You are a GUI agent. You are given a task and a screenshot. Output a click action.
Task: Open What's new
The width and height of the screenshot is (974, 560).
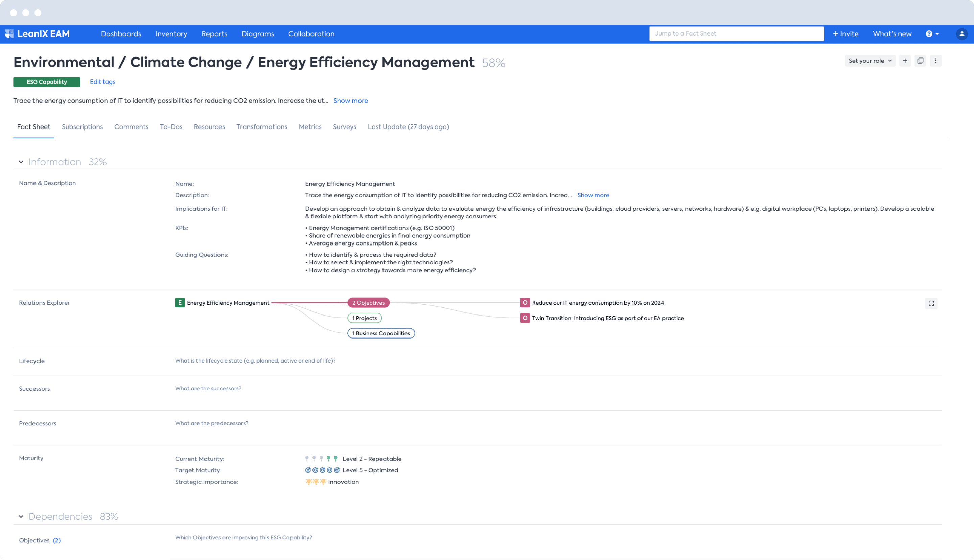click(x=892, y=34)
